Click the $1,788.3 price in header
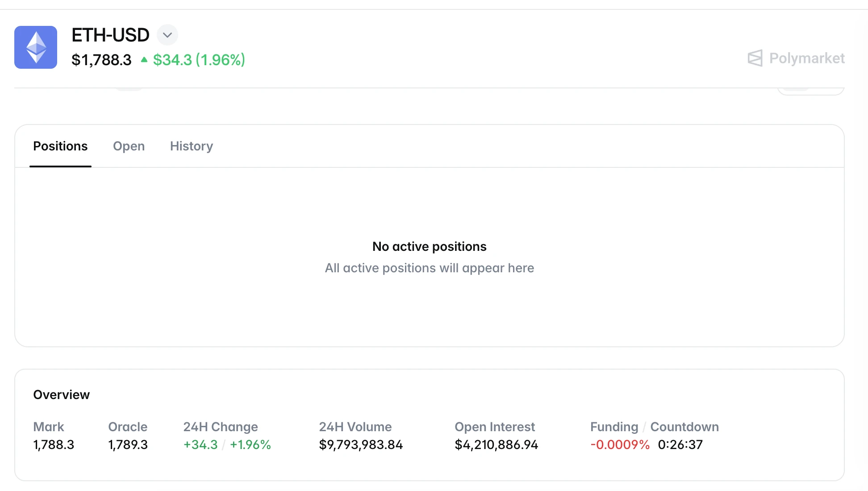 point(101,60)
